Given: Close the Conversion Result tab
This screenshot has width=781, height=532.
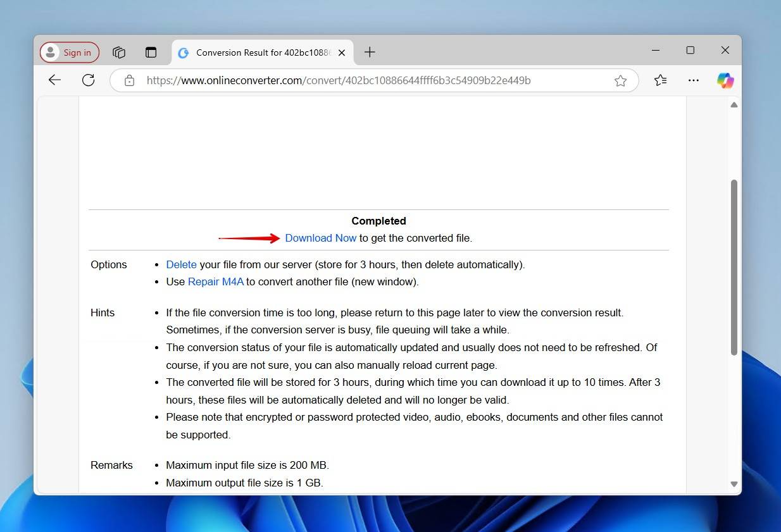Looking at the screenshot, I should [x=342, y=53].
